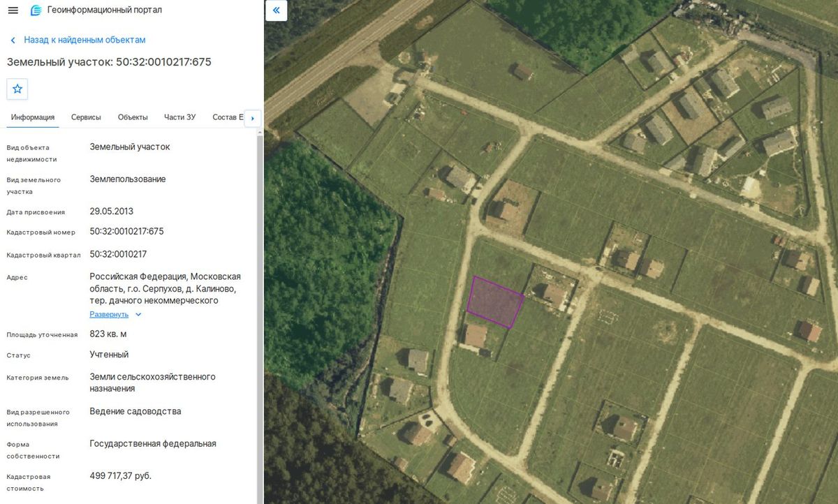Click the Геоинформационный портал logo icon
Image resolution: width=838 pixels, height=504 pixels.
[x=36, y=10]
